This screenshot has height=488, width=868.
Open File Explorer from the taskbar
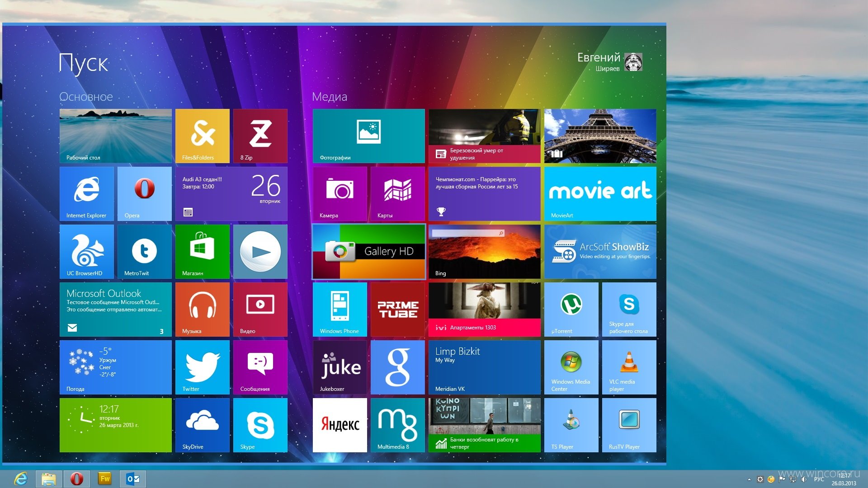point(49,479)
